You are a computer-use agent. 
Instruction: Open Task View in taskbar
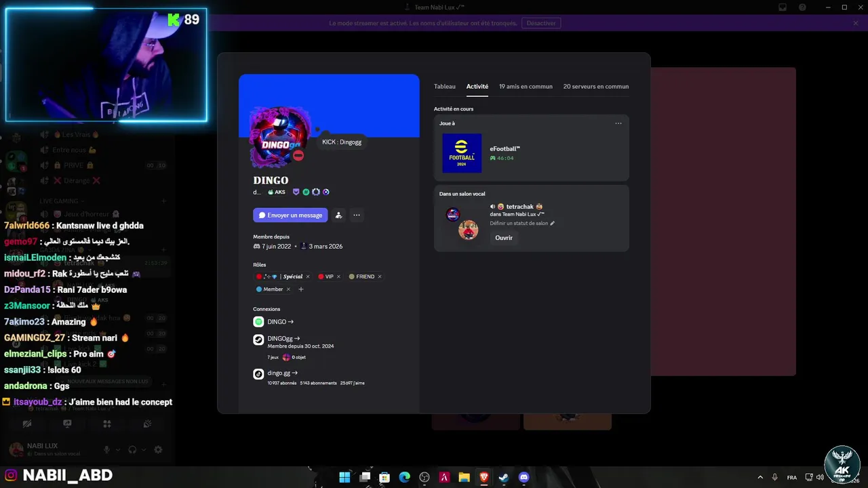[365, 477]
